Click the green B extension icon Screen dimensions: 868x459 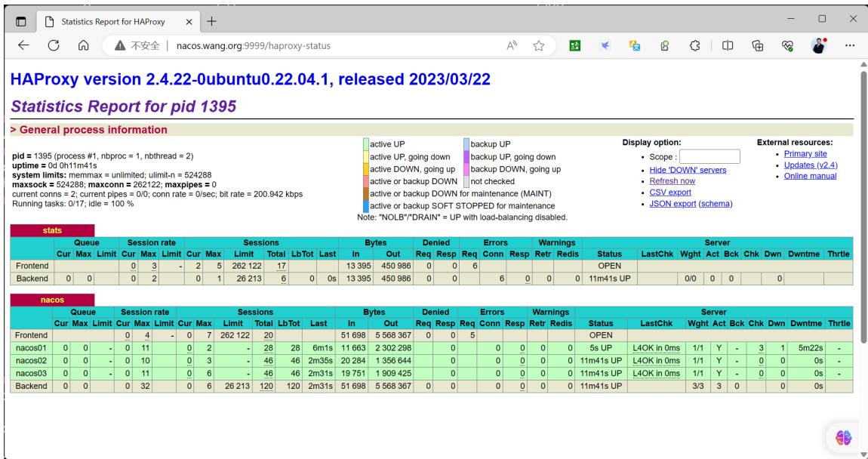point(665,45)
